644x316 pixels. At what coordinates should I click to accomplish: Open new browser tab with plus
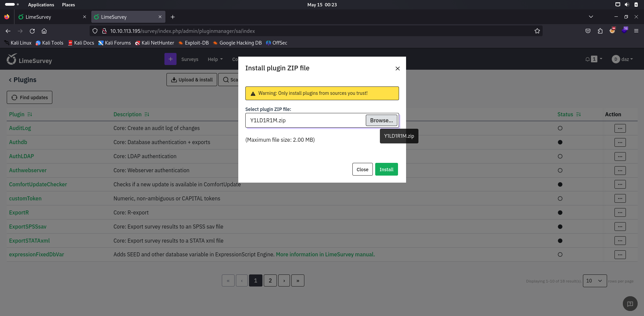coord(172,17)
